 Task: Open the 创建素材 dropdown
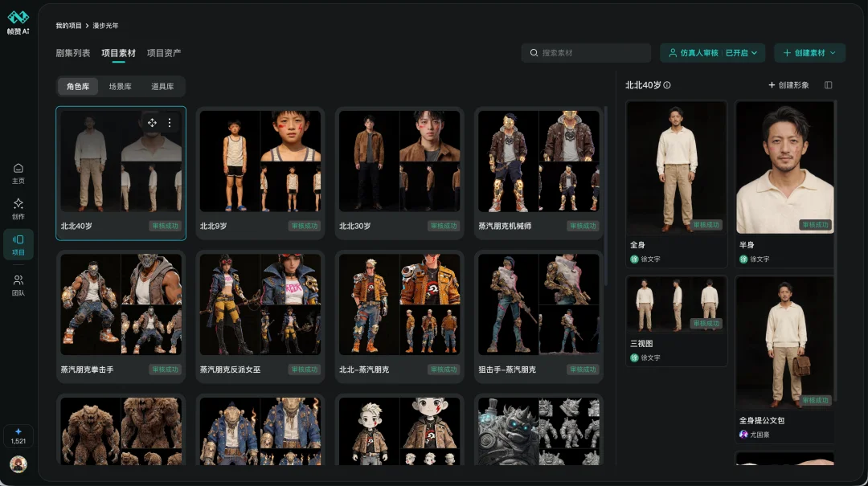point(809,53)
